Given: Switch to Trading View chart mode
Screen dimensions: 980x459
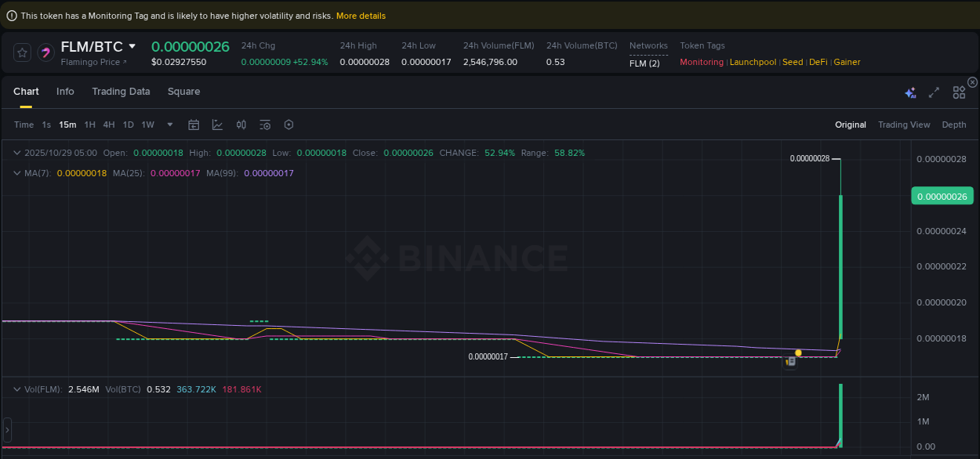Looking at the screenshot, I should (904, 125).
